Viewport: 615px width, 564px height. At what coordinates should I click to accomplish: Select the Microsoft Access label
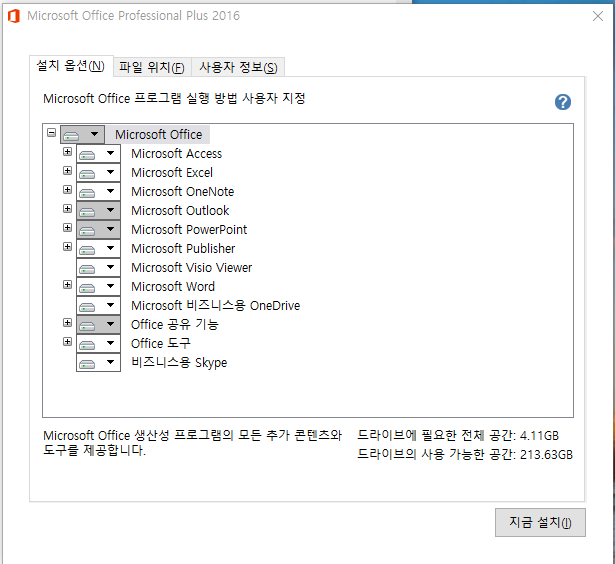176,154
